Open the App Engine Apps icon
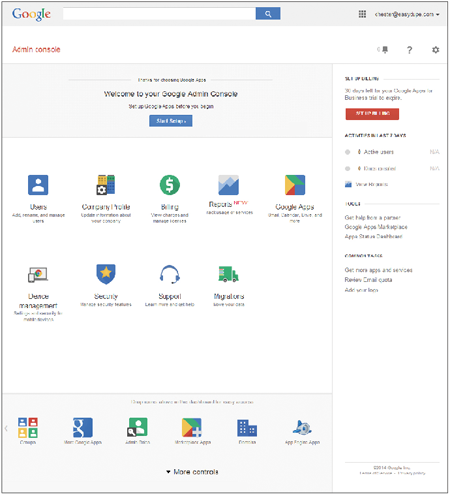The height and width of the screenshot is (496, 450). coord(302,427)
